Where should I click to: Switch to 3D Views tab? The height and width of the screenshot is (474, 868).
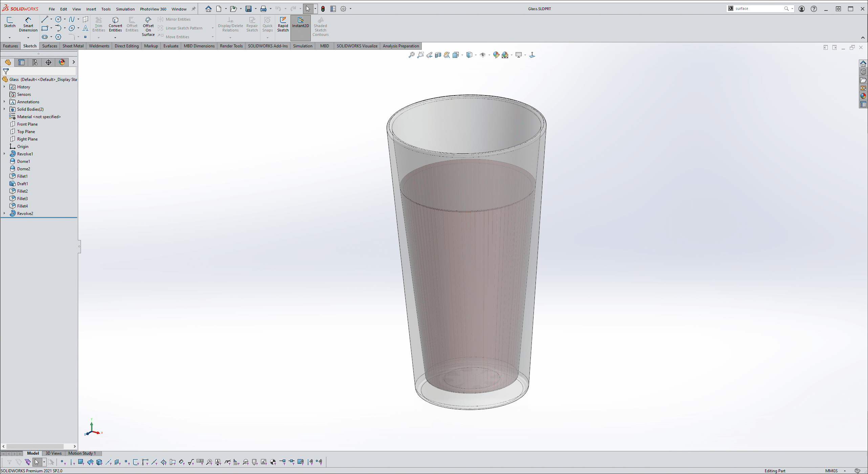point(53,453)
